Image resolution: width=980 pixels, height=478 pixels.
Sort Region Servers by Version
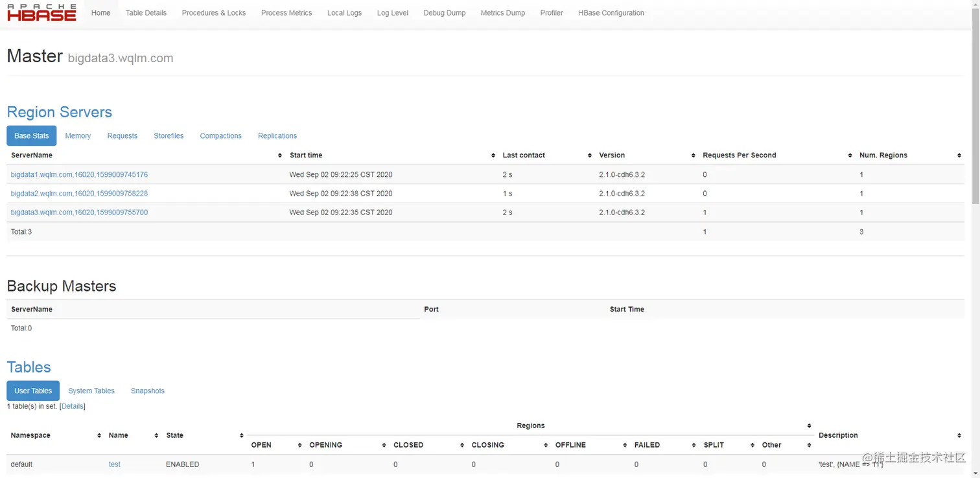pyautogui.click(x=647, y=155)
